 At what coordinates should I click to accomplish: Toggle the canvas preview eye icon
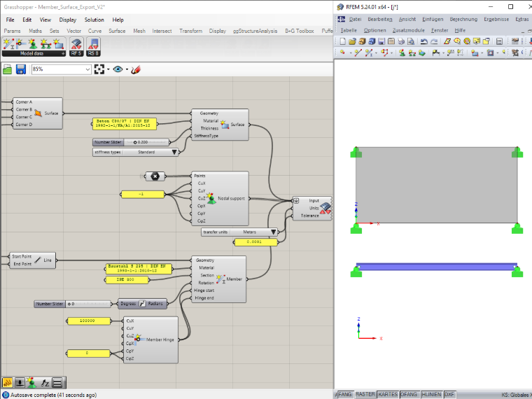pos(118,69)
